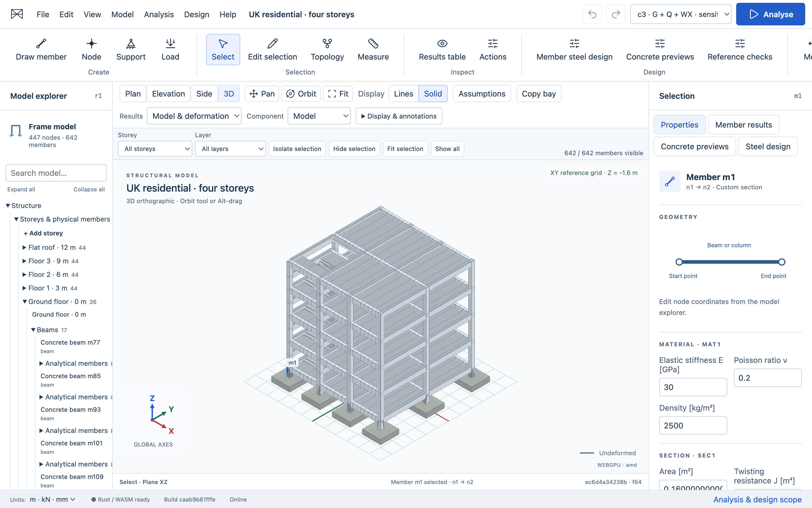
Task: Open Reference checks
Action: pyautogui.click(x=740, y=50)
